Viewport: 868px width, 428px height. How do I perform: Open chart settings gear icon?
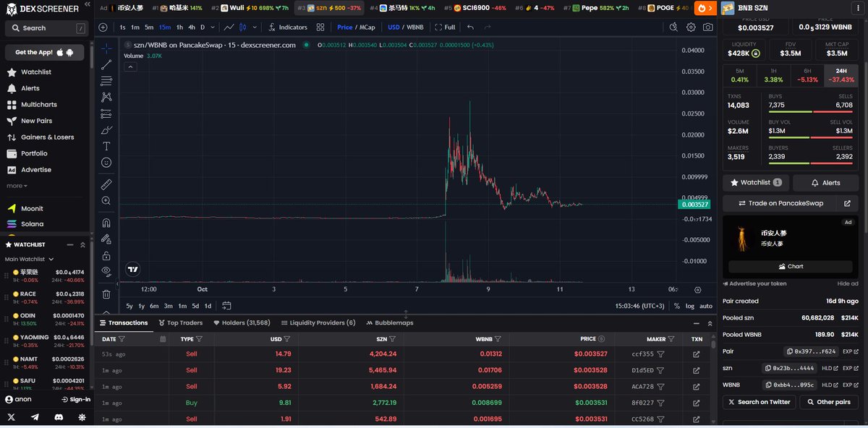point(691,27)
